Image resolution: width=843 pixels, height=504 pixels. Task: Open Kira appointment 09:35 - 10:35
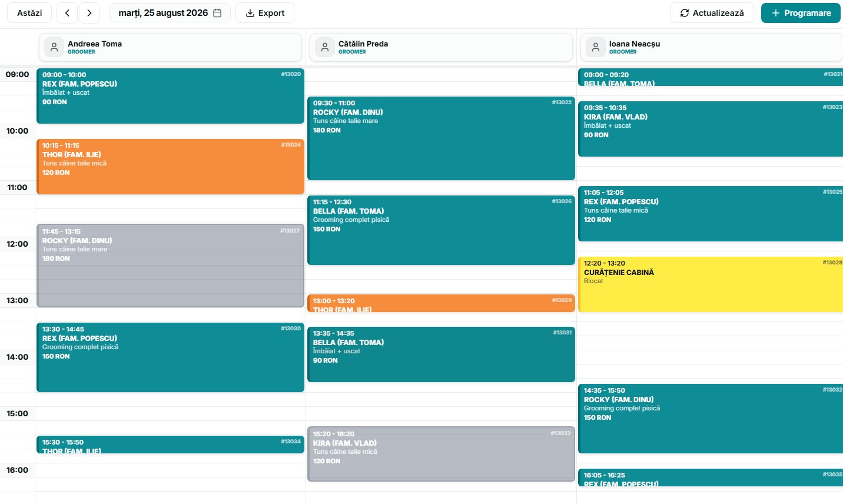(x=711, y=129)
